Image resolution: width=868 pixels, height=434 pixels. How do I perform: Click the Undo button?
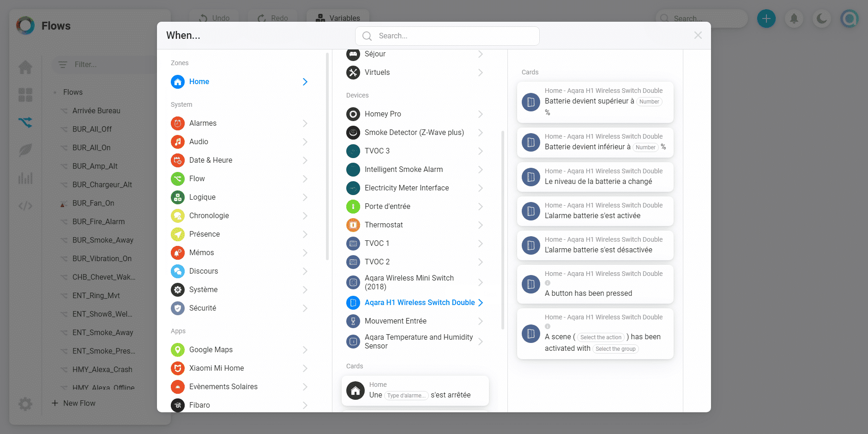214,18
